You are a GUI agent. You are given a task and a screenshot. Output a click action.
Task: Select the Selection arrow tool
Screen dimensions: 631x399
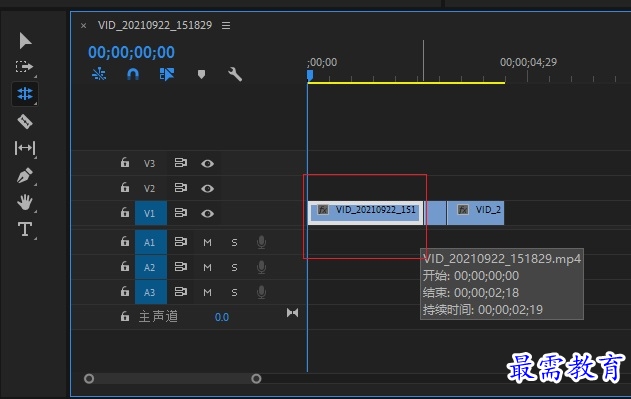tap(25, 41)
